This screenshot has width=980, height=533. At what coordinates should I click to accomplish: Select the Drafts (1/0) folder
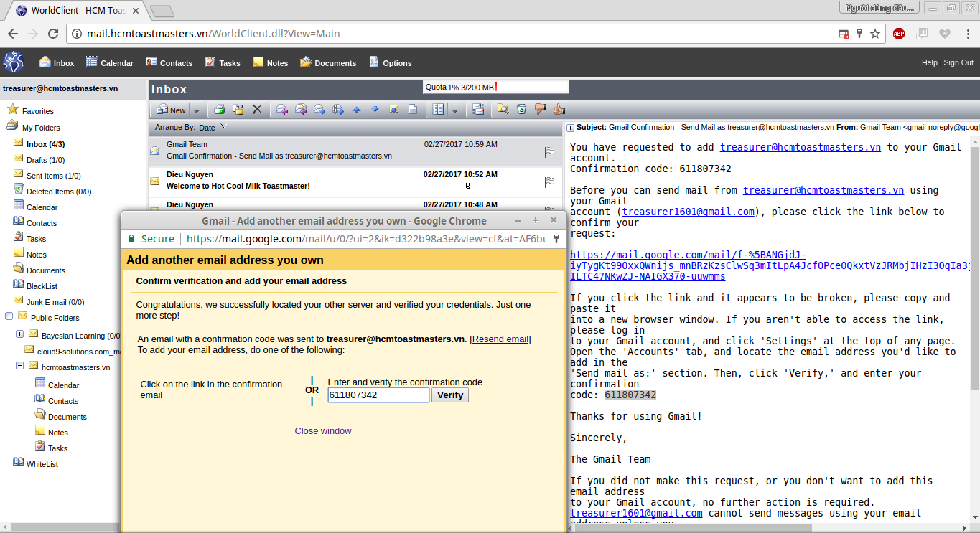click(x=39, y=159)
